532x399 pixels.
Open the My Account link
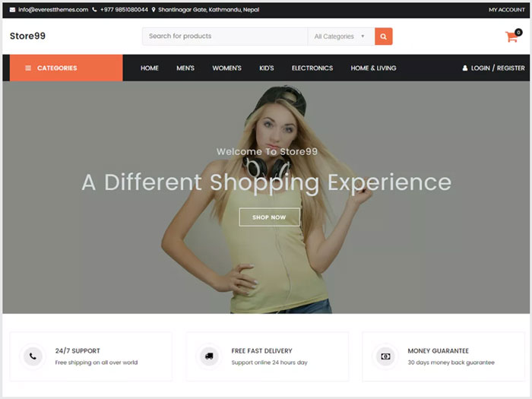(506, 10)
